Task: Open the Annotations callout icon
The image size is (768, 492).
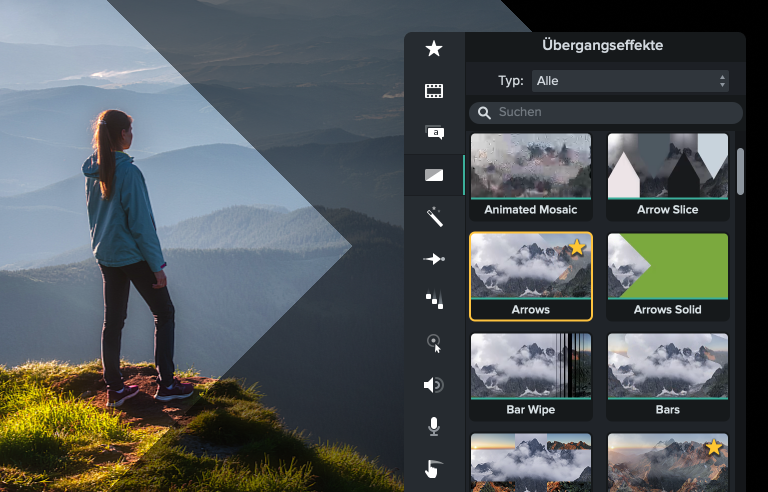Action: [434, 132]
